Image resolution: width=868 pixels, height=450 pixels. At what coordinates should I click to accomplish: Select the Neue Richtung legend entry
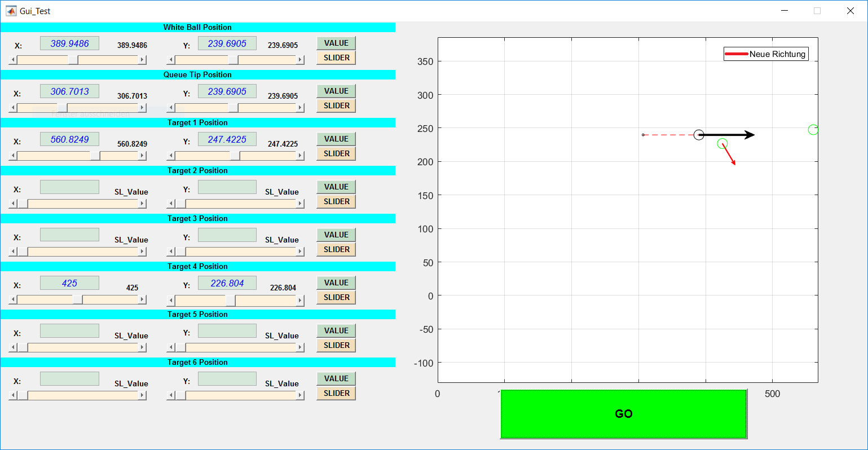tap(766, 54)
